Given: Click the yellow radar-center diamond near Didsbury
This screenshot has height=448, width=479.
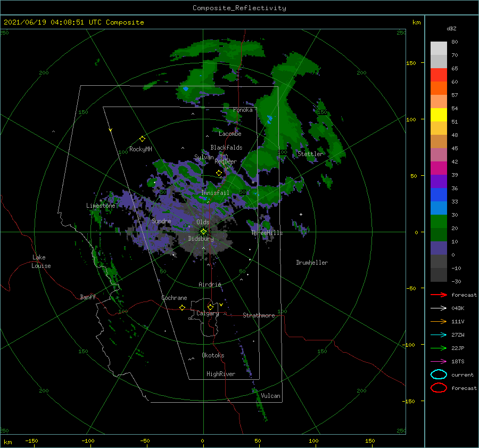Looking at the screenshot, I should (x=203, y=232).
